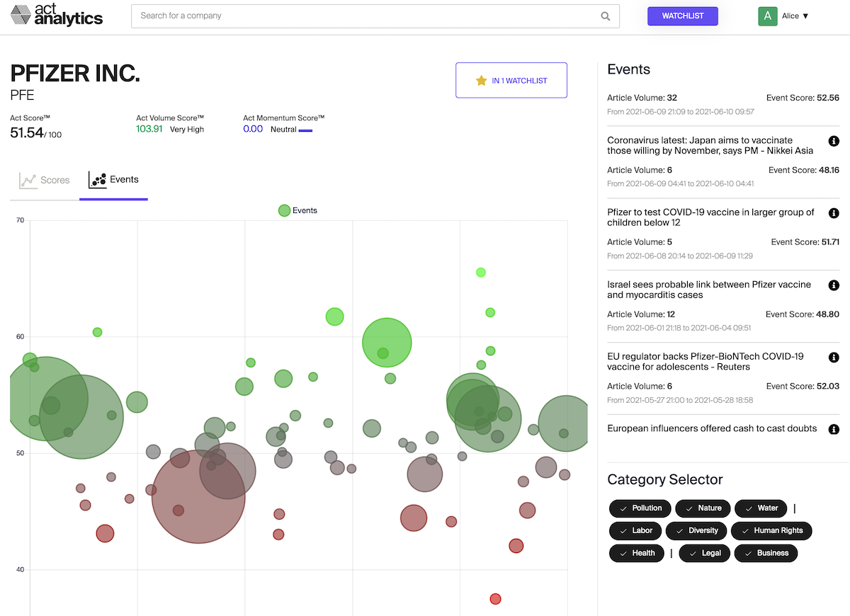Open Pfizer to test COVID-19 vaccine headline
Image resolution: width=850 pixels, height=616 pixels.
point(710,217)
